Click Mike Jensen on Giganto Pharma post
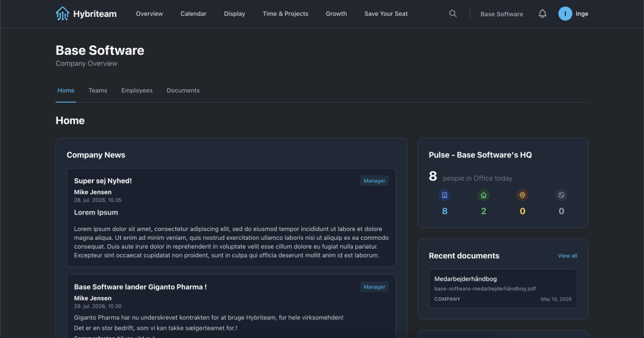 [93, 298]
